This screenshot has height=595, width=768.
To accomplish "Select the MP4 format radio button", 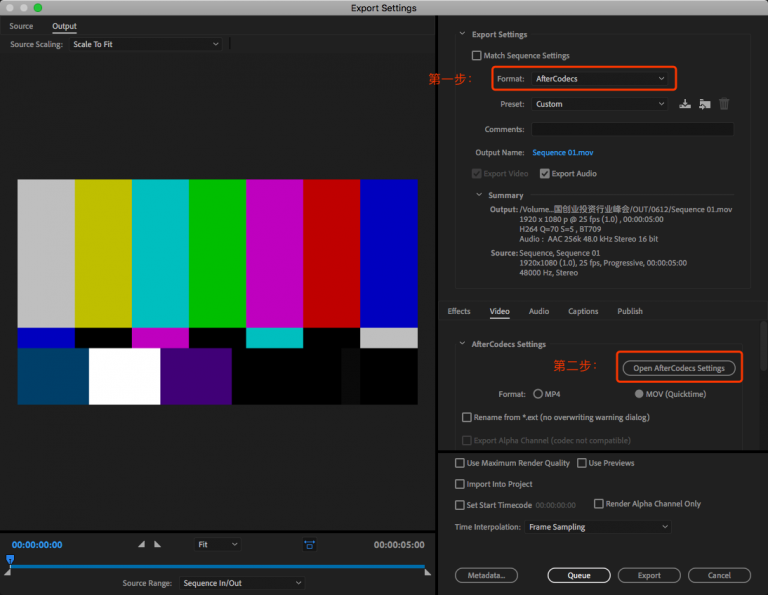I will tap(538, 394).
